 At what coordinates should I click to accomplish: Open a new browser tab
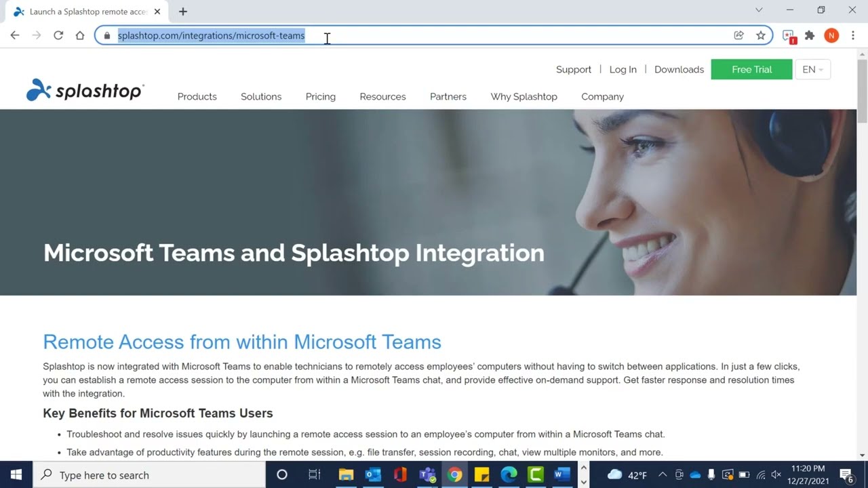(183, 12)
